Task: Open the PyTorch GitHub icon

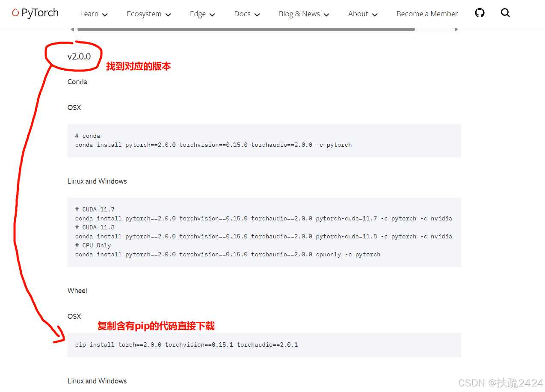Action: click(480, 13)
